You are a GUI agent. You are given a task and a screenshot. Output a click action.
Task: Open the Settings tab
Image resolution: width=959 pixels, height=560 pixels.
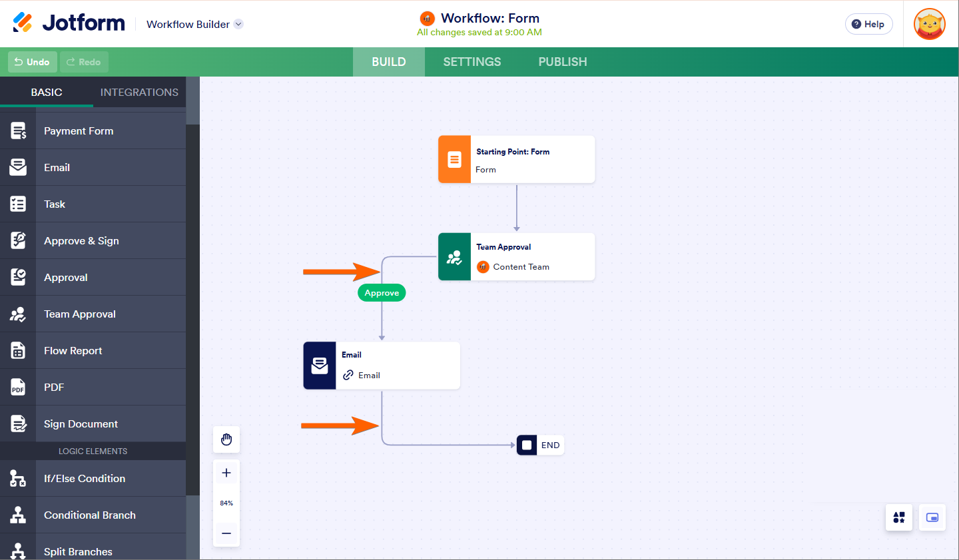pyautogui.click(x=472, y=62)
